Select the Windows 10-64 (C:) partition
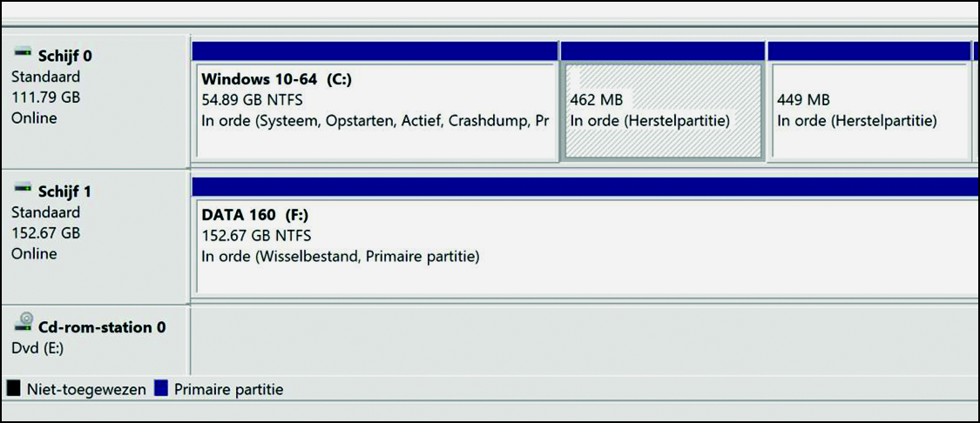 (x=375, y=110)
